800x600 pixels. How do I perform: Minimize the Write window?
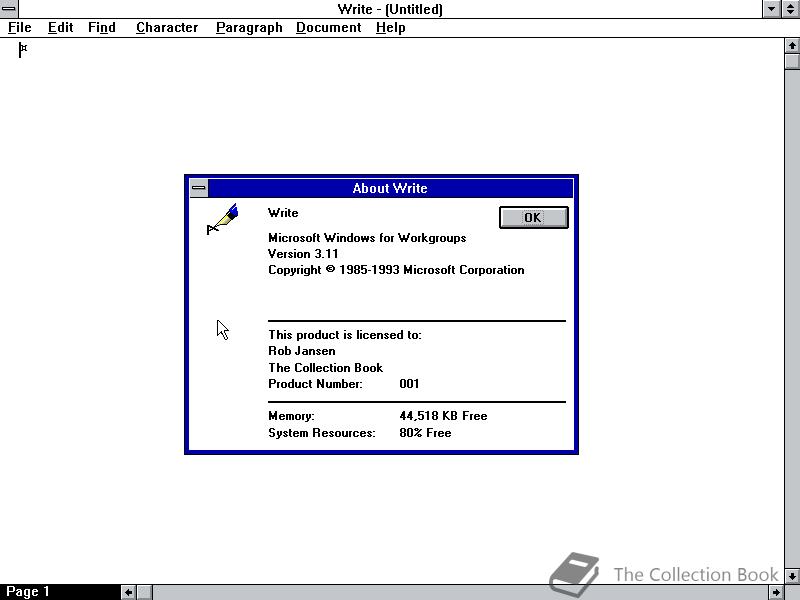(x=771, y=9)
